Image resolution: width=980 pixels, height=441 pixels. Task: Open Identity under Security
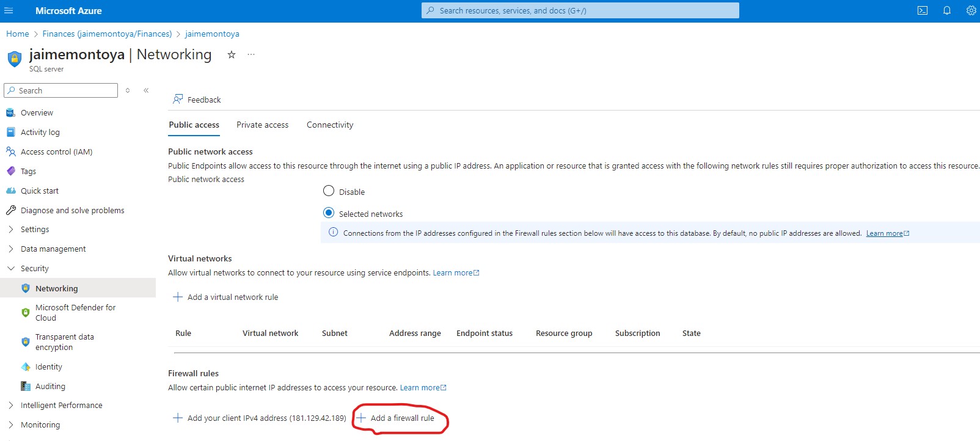click(49, 366)
